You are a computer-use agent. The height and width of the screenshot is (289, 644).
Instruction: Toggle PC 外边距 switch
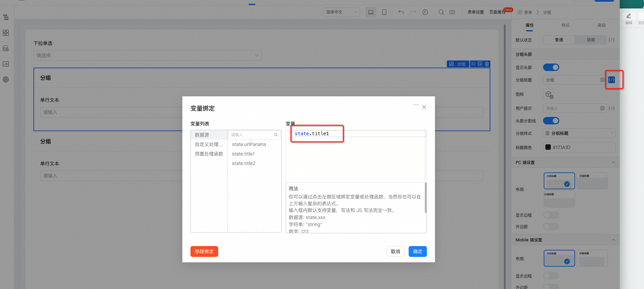[551, 226]
